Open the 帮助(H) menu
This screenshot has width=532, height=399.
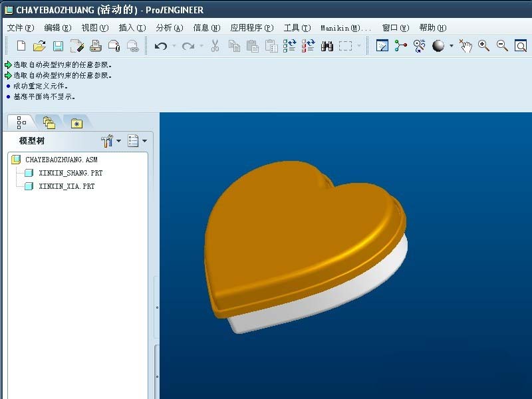point(433,28)
